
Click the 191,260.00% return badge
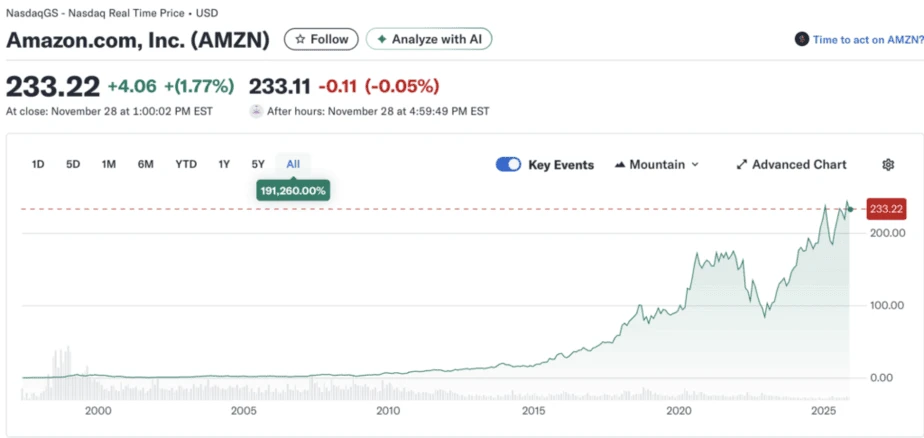tap(293, 190)
